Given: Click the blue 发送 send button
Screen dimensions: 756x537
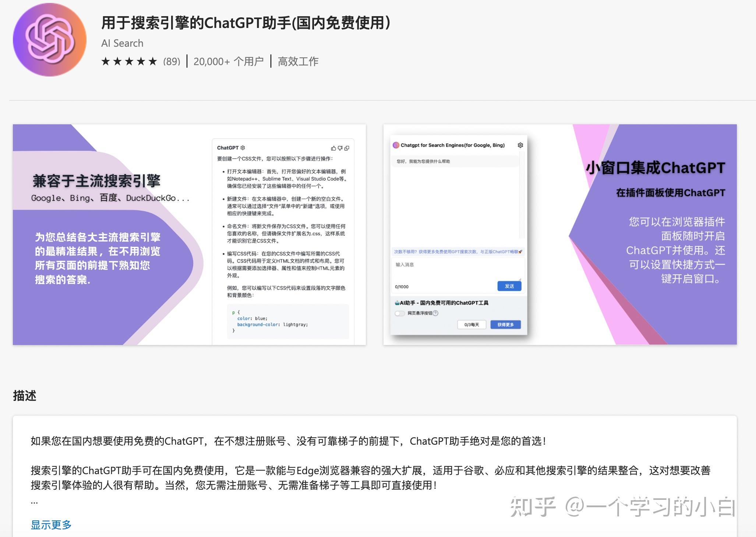Looking at the screenshot, I should click(509, 286).
